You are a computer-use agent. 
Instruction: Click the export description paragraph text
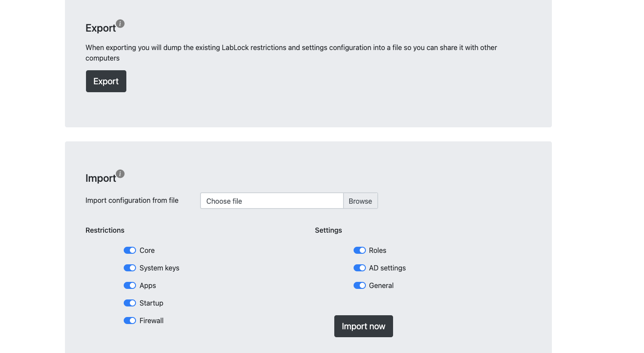tap(291, 53)
